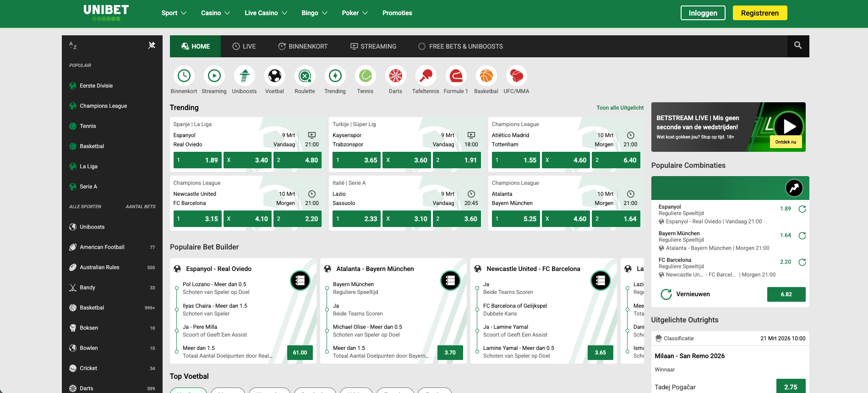Select Bayern München win odds 1.64
The width and height of the screenshot is (868, 393).
(616, 219)
